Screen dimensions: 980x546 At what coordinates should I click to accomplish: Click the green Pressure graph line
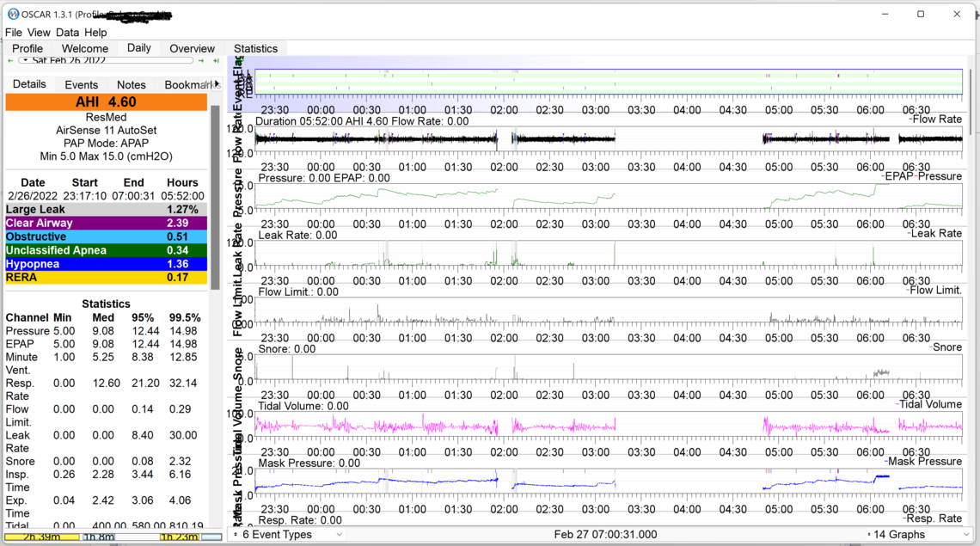click(608, 197)
